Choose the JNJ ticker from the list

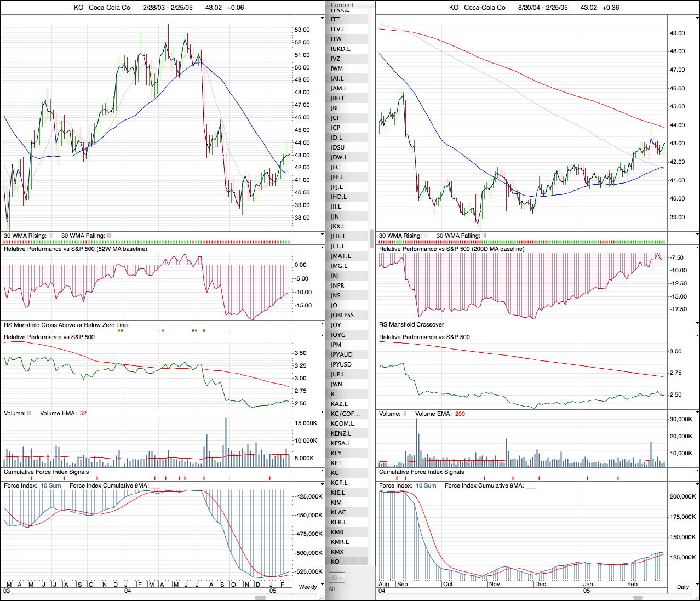pyautogui.click(x=335, y=276)
